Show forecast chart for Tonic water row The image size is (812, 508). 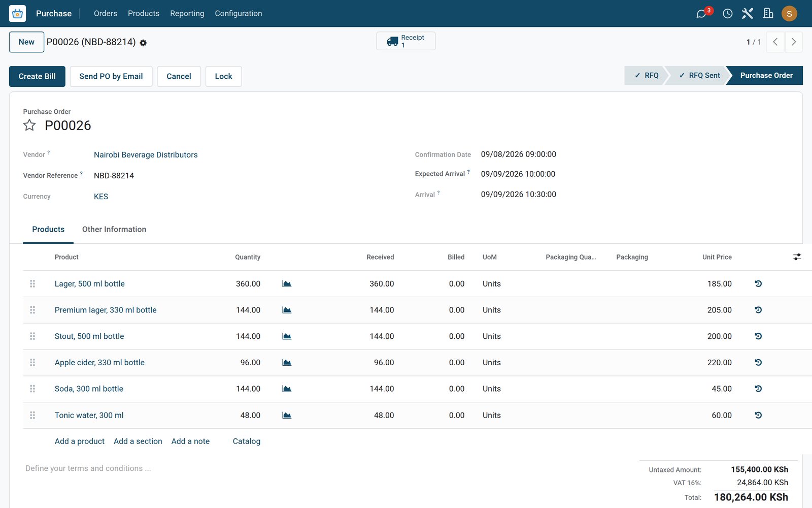[x=287, y=415]
